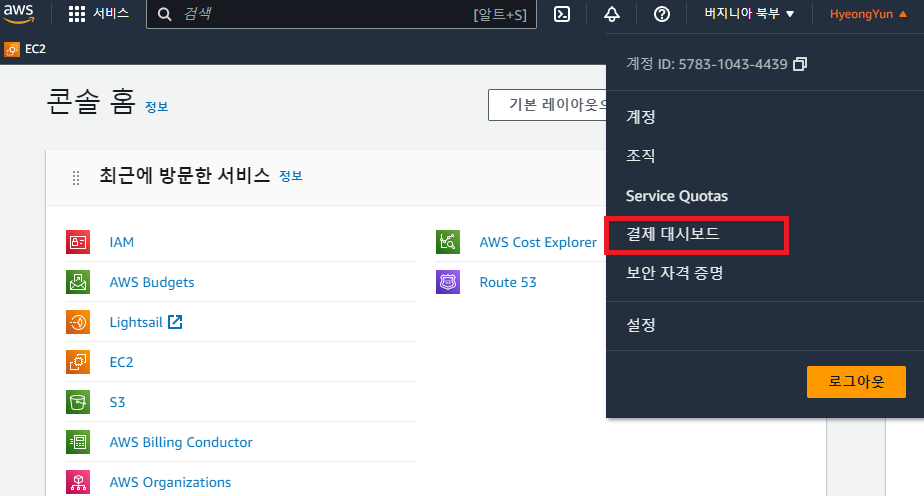Click the AWS logo in the header
924x496 pixels.
coord(19,14)
